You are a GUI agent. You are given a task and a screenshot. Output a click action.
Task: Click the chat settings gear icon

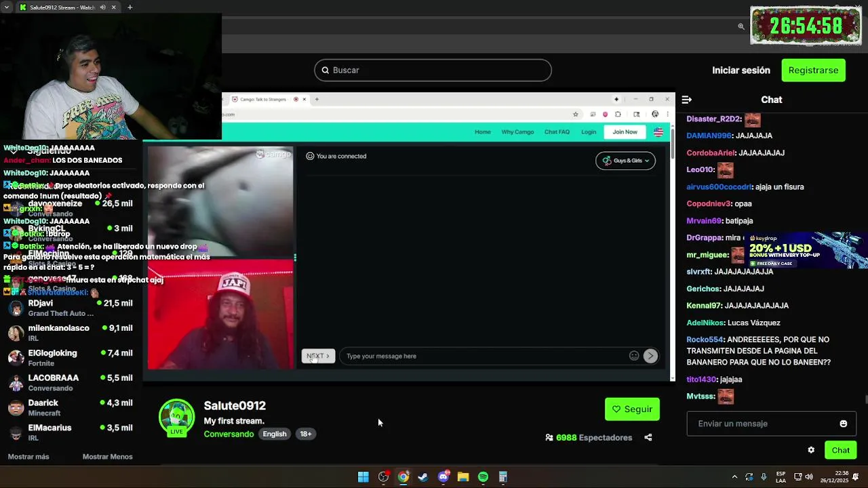click(811, 450)
